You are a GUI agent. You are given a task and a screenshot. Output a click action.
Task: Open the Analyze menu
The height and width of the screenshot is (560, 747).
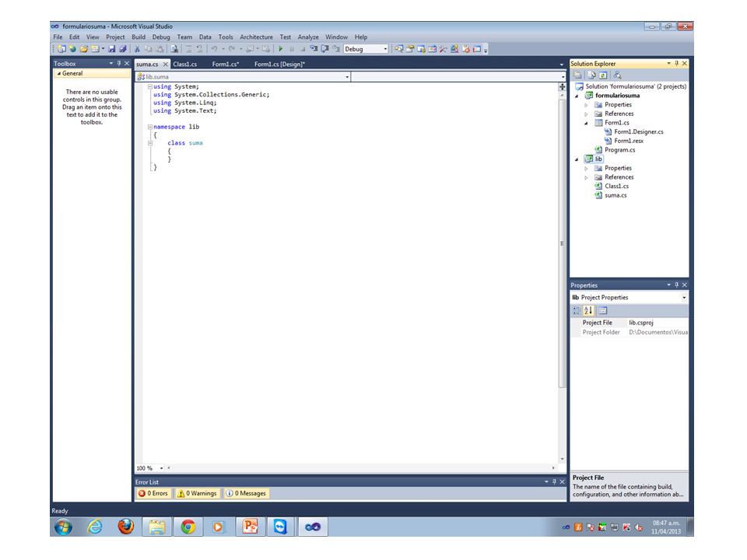308,37
